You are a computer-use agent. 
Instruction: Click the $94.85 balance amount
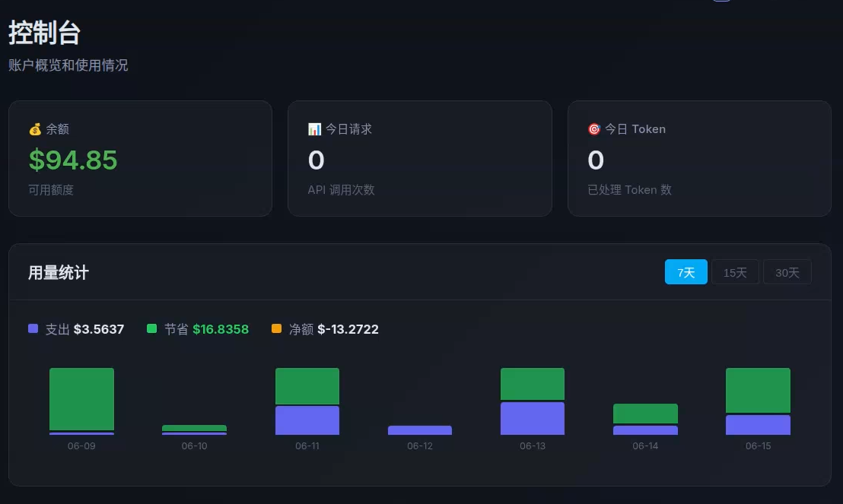tap(73, 160)
